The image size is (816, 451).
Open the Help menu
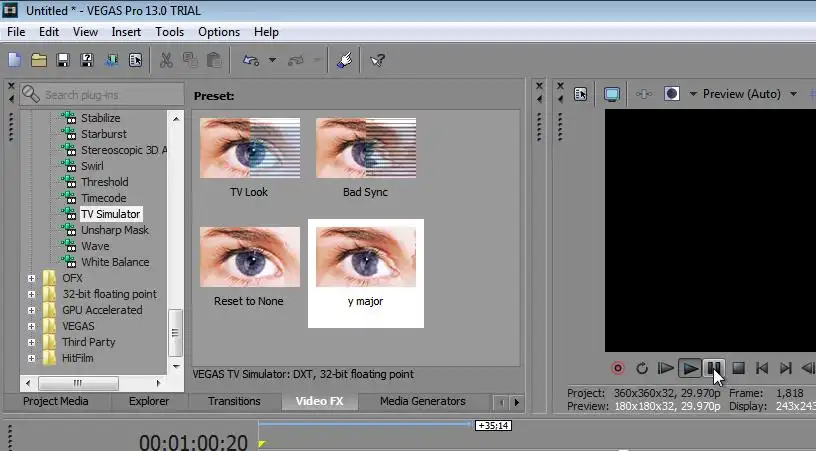266,32
